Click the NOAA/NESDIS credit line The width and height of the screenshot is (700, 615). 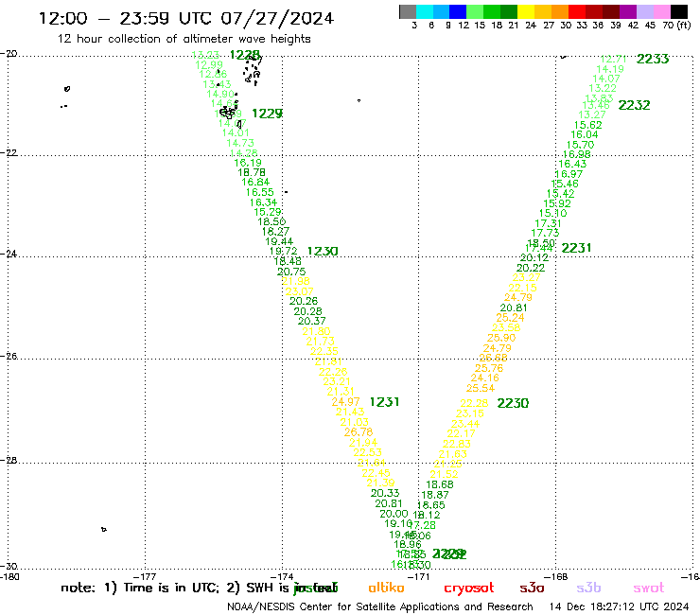(x=380, y=607)
